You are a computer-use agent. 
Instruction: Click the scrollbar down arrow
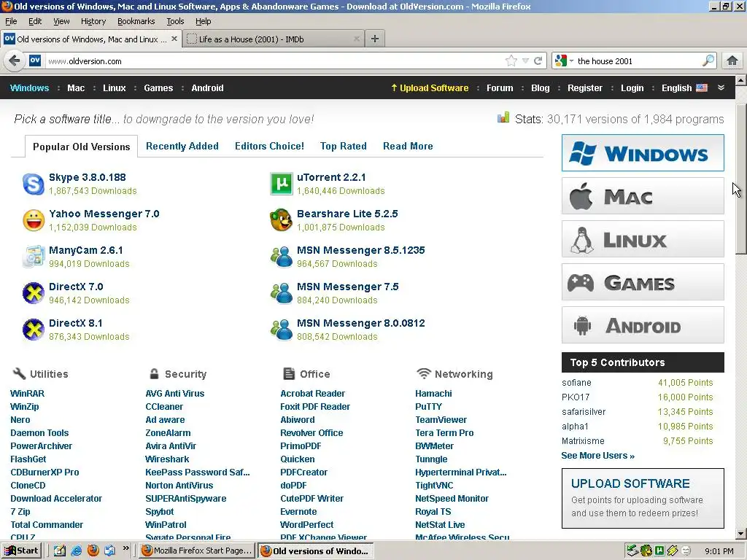[x=741, y=533]
